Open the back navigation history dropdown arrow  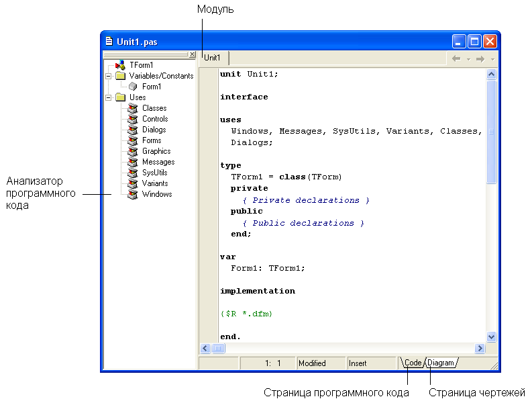pyautogui.click(x=468, y=59)
